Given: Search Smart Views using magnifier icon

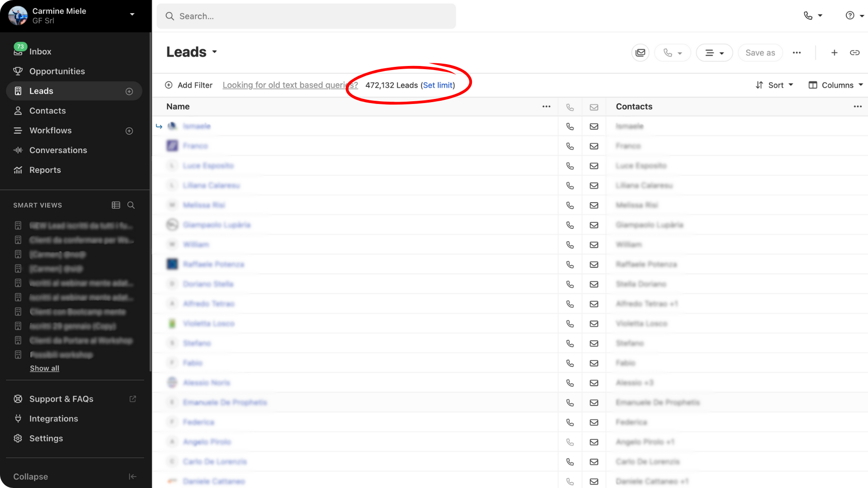Looking at the screenshot, I should click(131, 205).
